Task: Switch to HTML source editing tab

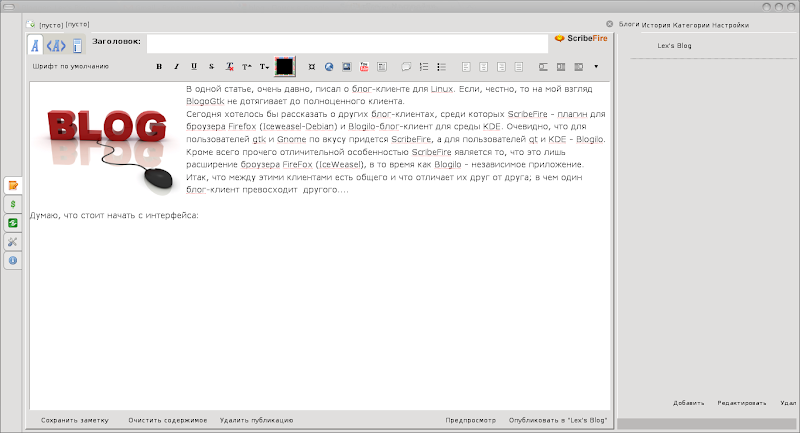Action: tap(56, 46)
